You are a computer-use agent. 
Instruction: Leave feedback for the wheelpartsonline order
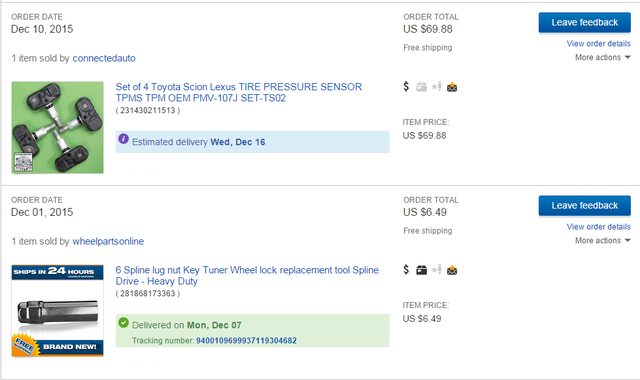coord(584,206)
